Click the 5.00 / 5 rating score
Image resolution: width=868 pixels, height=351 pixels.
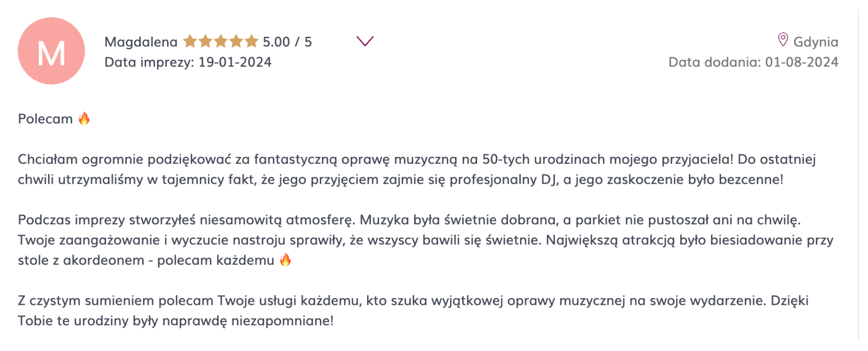tap(287, 42)
